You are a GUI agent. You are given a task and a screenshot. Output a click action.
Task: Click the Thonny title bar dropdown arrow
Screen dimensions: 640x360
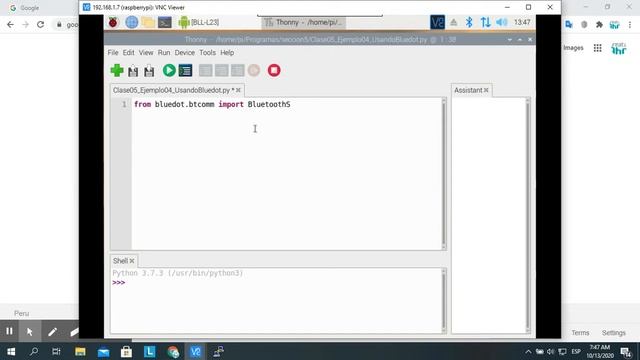point(510,40)
